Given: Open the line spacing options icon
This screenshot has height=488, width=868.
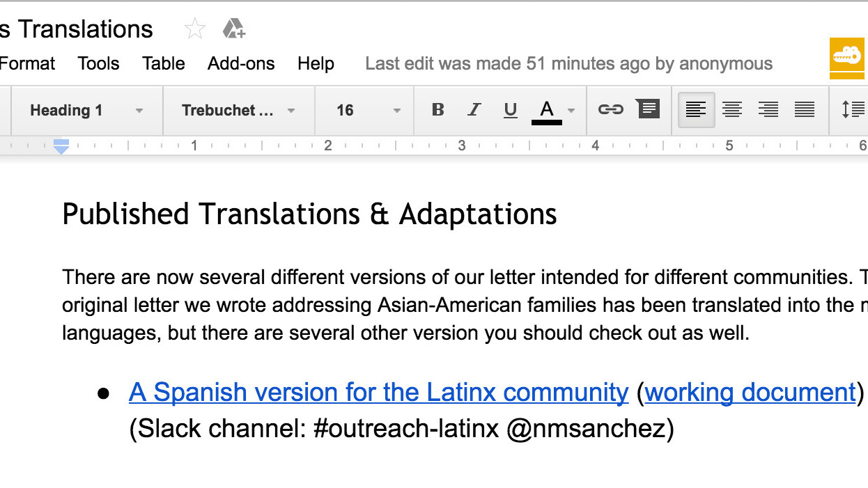Looking at the screenshot, I should (852, 109).
